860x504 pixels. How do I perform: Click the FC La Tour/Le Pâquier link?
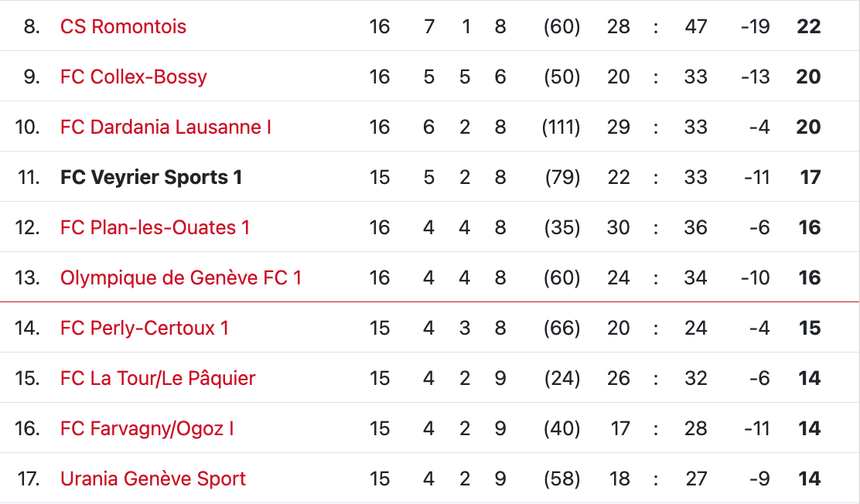click(x=158, y=378)
